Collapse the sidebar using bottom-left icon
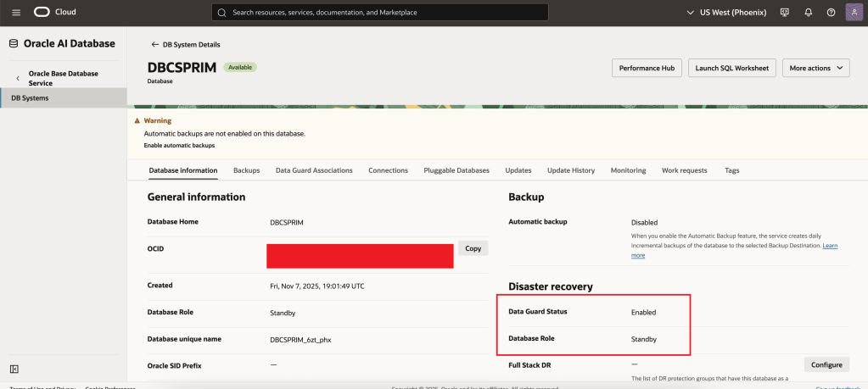This screenshot has height=389, width=868. point(14,369)
